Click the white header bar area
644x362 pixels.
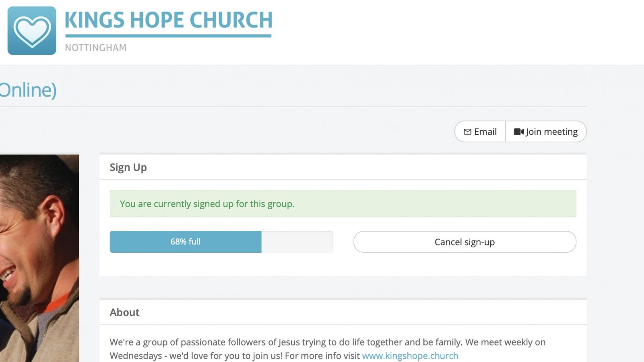coord(443,32)
